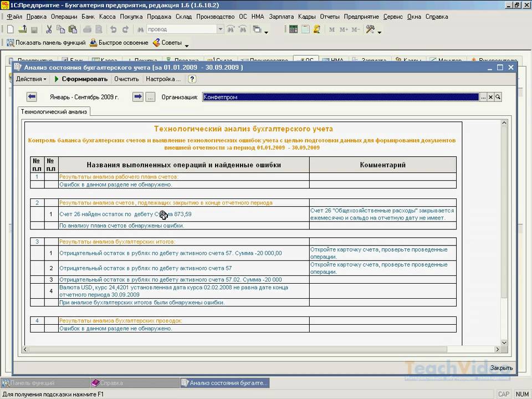
Task: Open the Операции menu
Action: point(64,17)
